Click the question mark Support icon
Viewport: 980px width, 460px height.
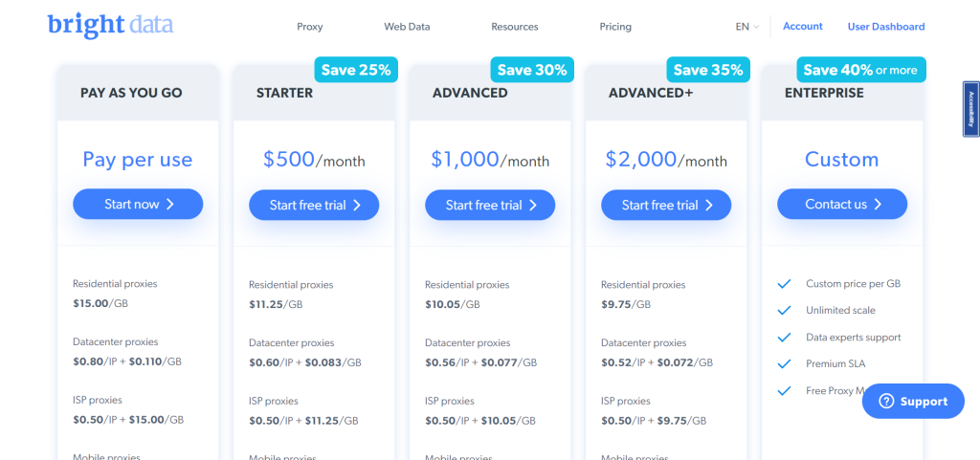click(886, 402)
